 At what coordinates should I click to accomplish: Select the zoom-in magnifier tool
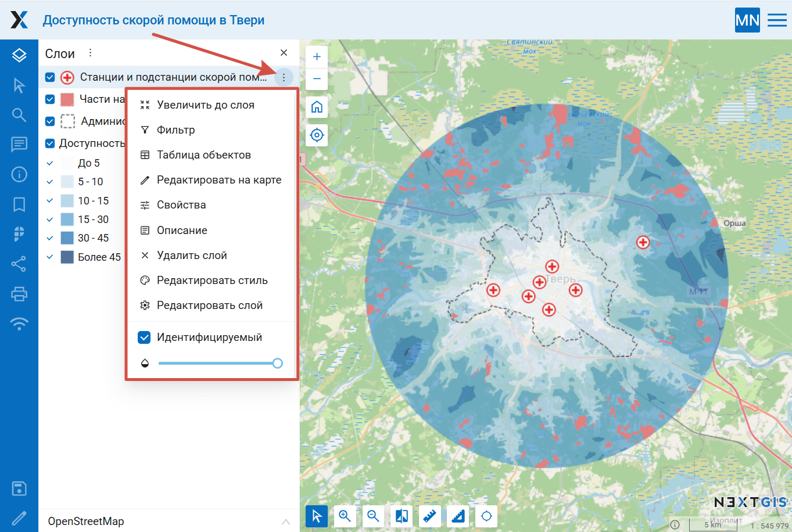pos(345,516)
